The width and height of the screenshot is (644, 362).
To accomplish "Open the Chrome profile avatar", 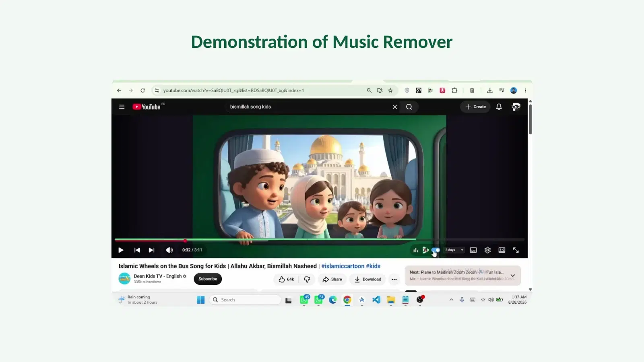I will (x=514, y=90).
